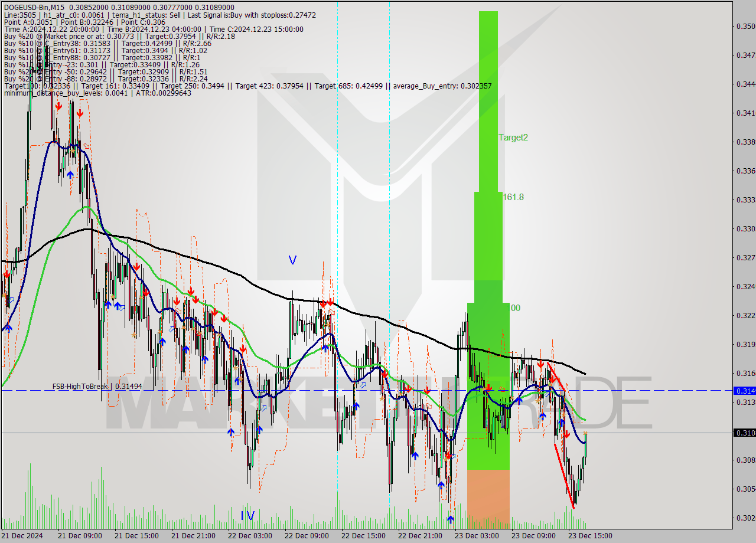Click the 'Time A:2024.12.22 20:00:00' info line
756x543 pixels.
click(x=154, y=29)
